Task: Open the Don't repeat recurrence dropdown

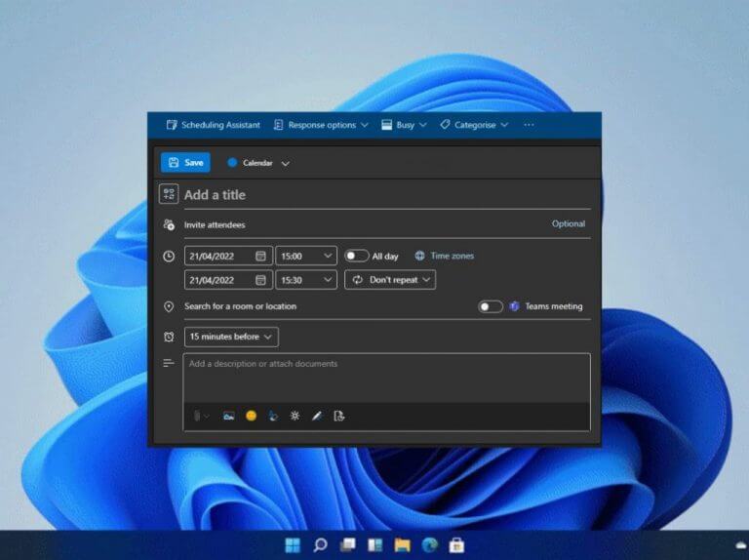Action: point(390,280)
